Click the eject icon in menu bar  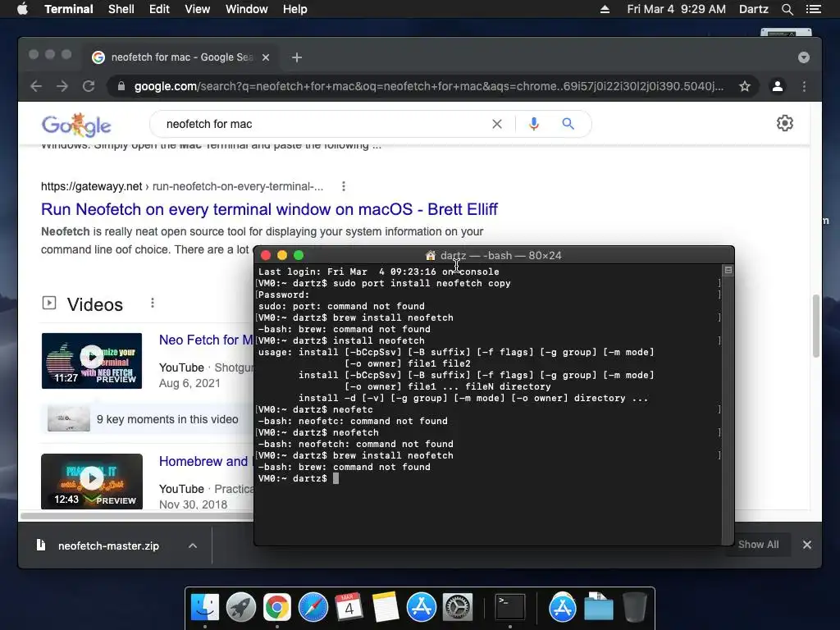(x=605, y=9)
